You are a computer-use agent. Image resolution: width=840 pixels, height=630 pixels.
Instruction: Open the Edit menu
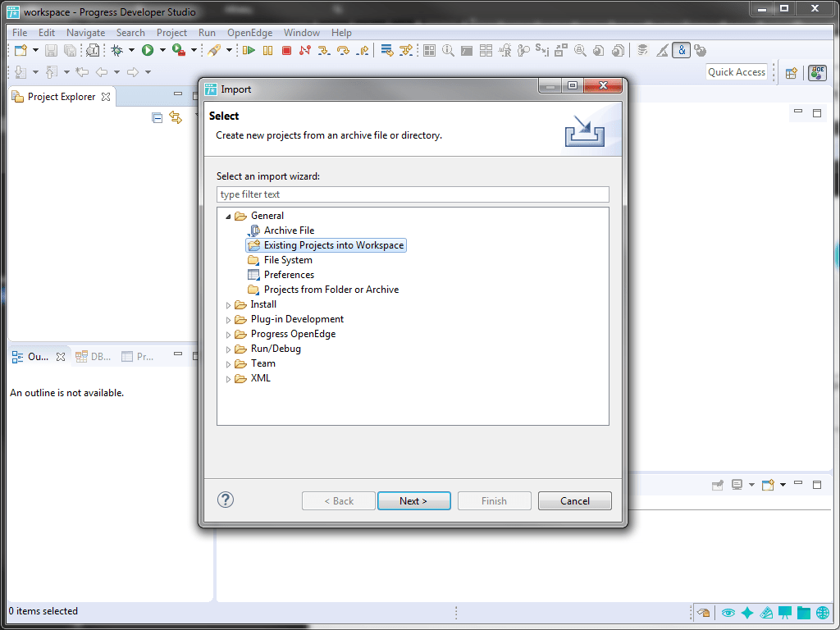pos(47,33)
